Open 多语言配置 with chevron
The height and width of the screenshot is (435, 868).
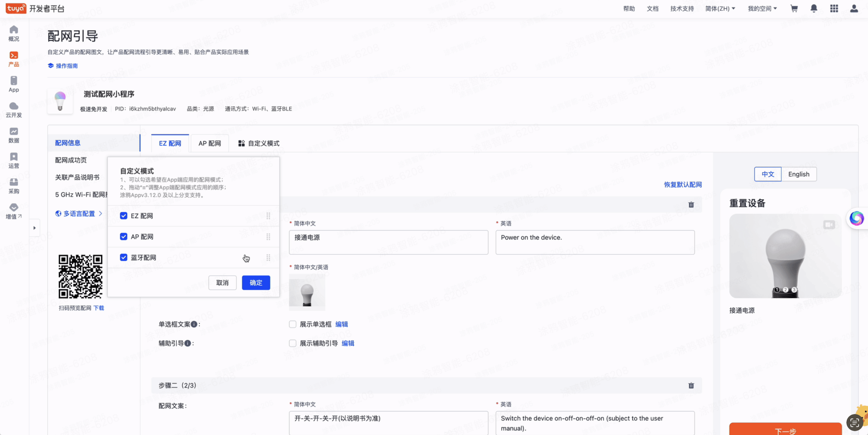[79, 214]
